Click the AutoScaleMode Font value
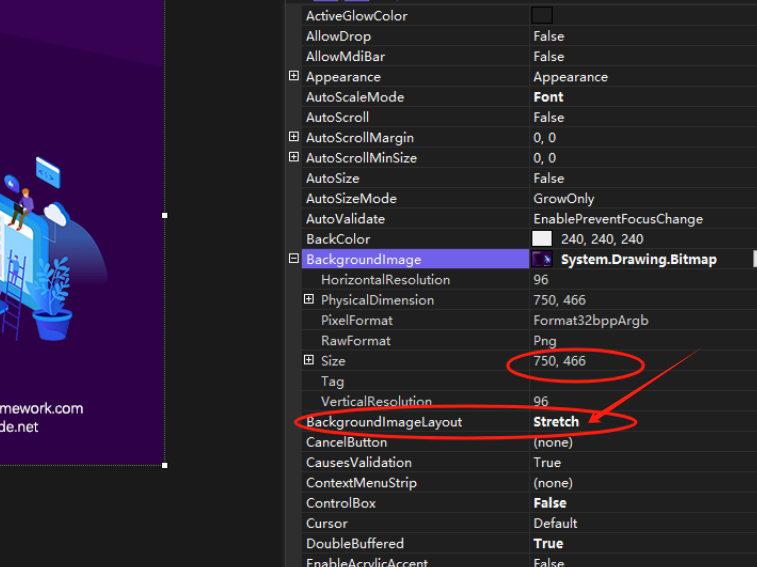This screenshot has width=757, height=567. click(548, 97)
